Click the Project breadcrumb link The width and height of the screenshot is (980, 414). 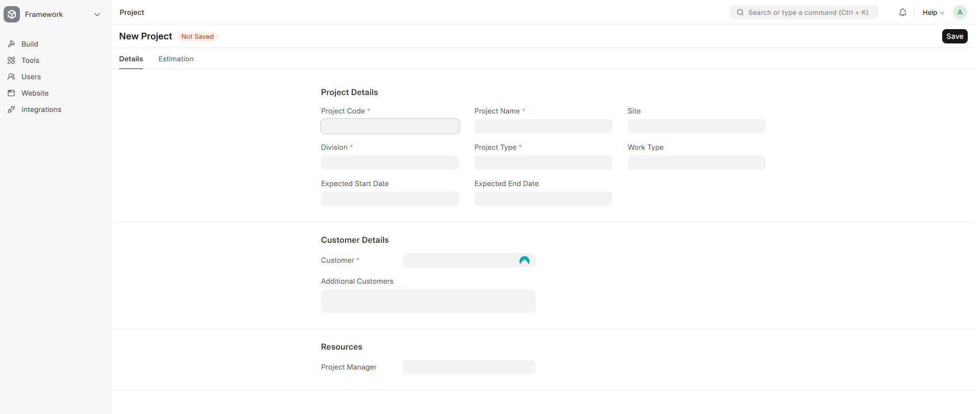click(132, 12)
